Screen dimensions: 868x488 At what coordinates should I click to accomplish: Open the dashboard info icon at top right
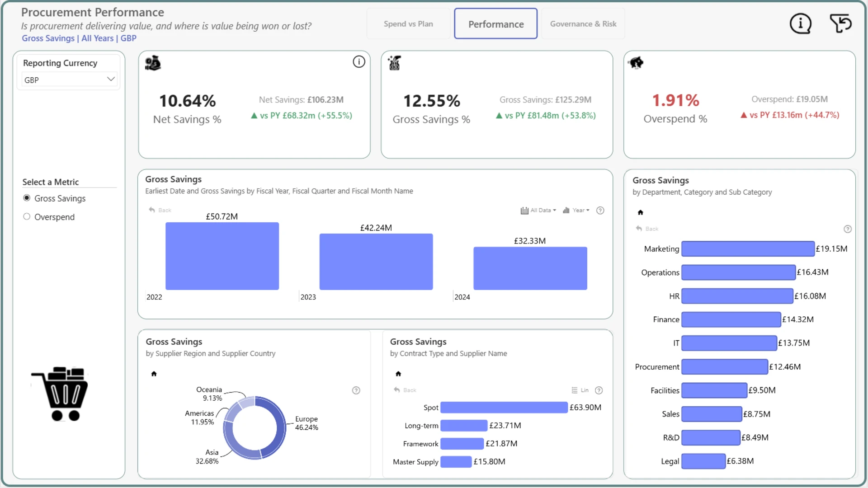(800, 23)
